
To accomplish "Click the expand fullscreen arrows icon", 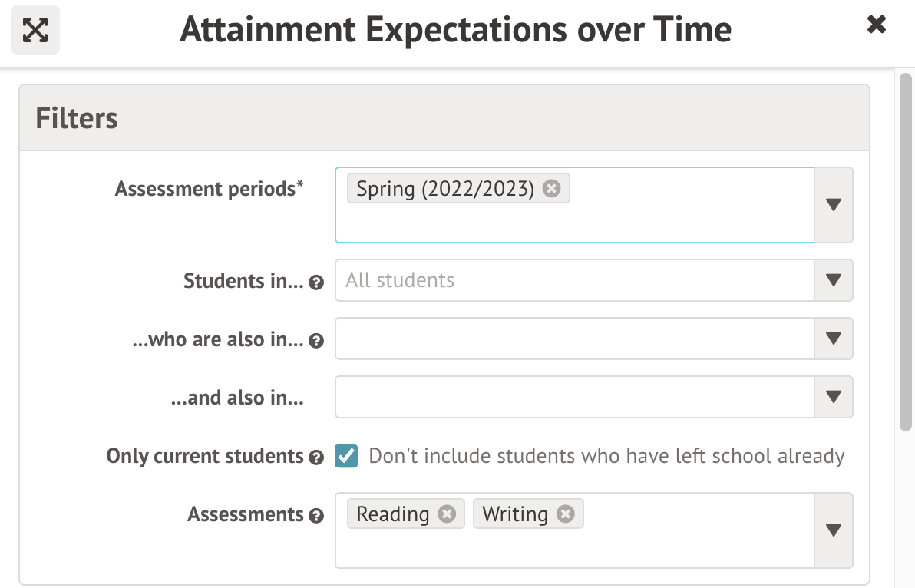I will pyautogui.click(x=35, y=30).
